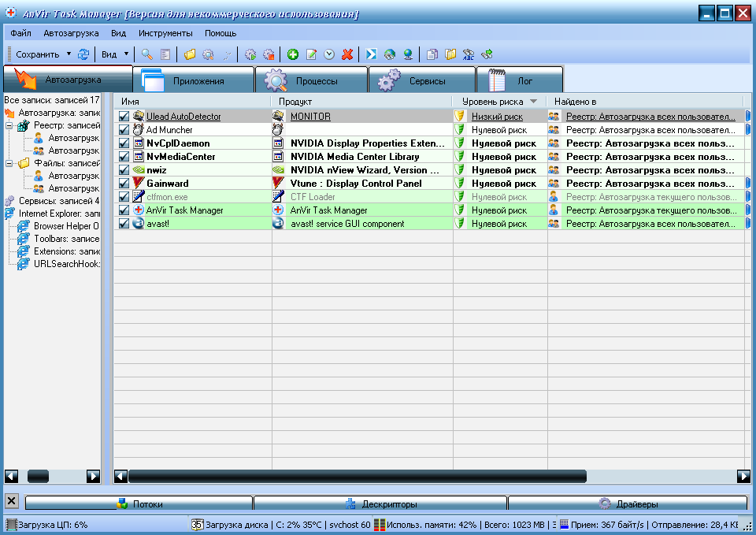The image size is (756, 535).
Task: Switch to the Процессы tab
Action: coord(312,80)
